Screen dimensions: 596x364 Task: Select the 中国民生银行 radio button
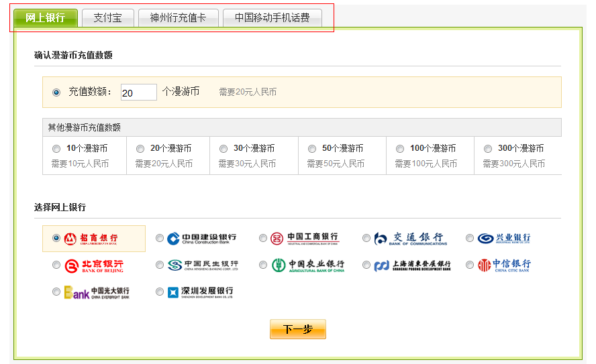tap(160, 265)
